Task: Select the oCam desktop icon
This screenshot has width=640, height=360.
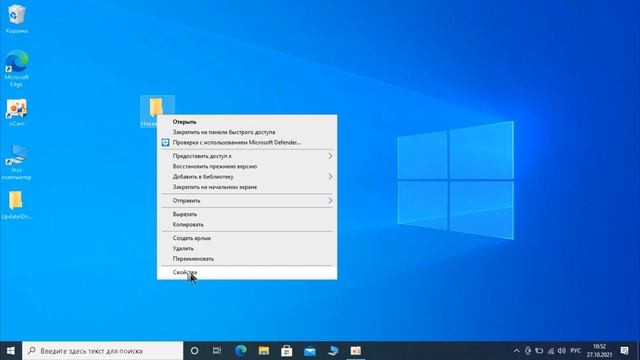Action: (x=16, y=112)
